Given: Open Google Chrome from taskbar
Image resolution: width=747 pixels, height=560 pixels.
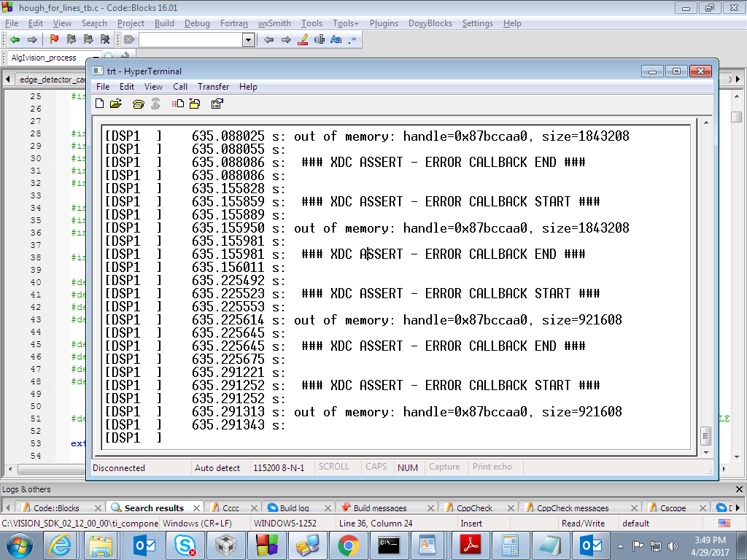Looking at the screenshot, I should [349, 545].
